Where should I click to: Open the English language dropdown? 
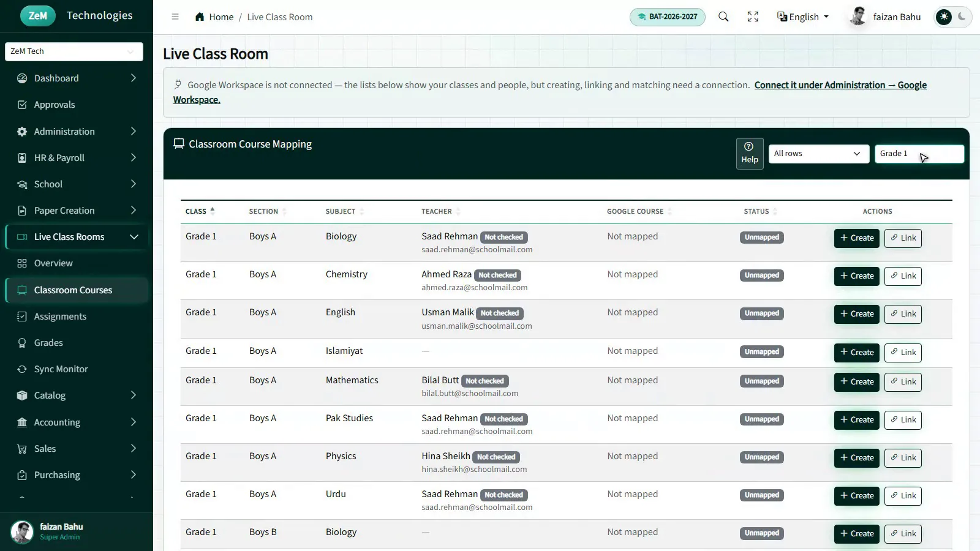(x=803, y=17)
